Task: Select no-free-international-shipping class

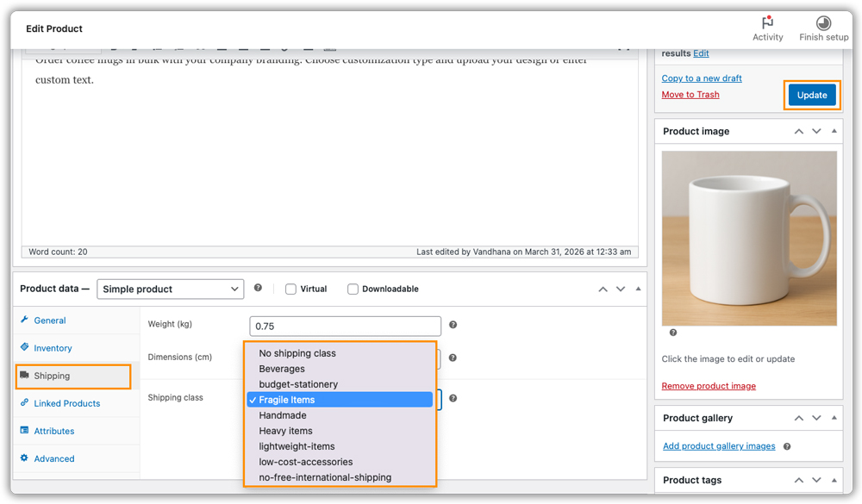Action: (340, 477)
